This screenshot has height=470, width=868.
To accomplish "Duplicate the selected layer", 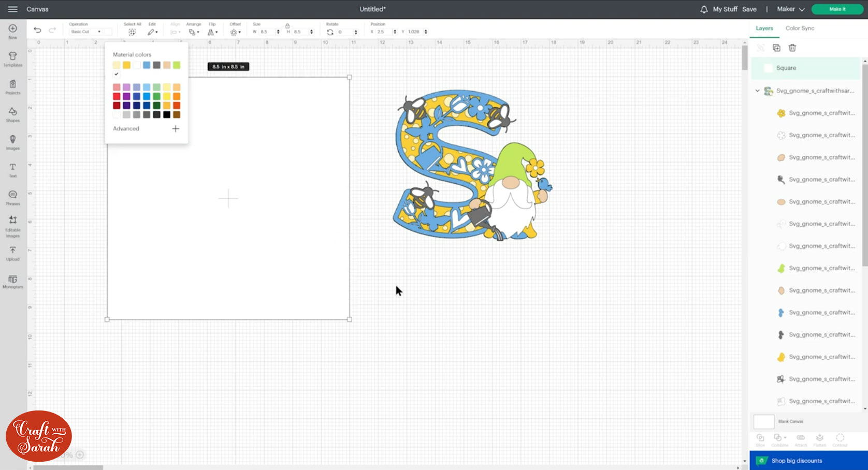I will [776, 48].
